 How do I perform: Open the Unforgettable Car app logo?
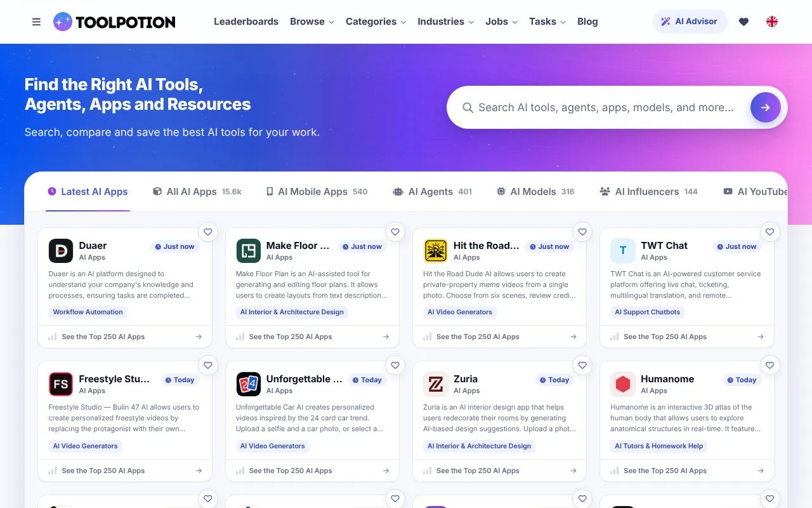[248, 384]
